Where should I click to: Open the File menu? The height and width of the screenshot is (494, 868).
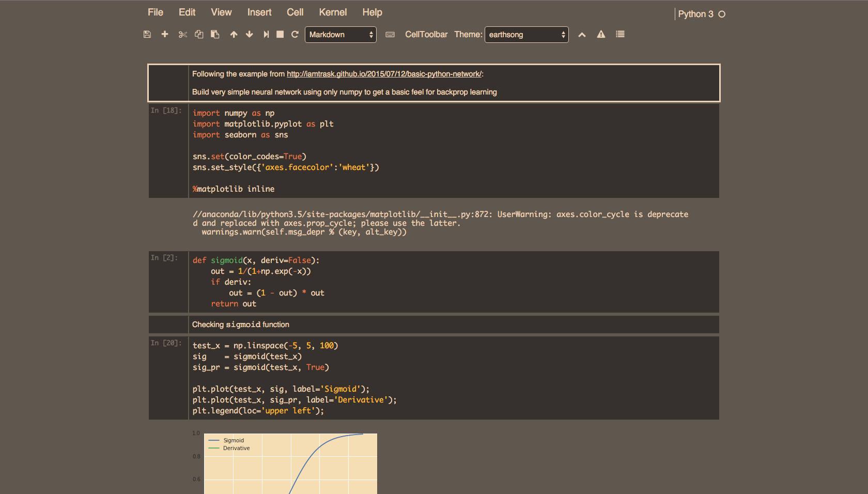(x=156, y=12)
